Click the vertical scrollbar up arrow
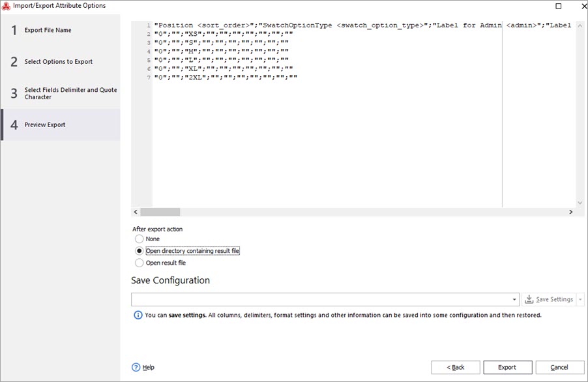This screenshot has width=588, height=382. pos(580,26)
